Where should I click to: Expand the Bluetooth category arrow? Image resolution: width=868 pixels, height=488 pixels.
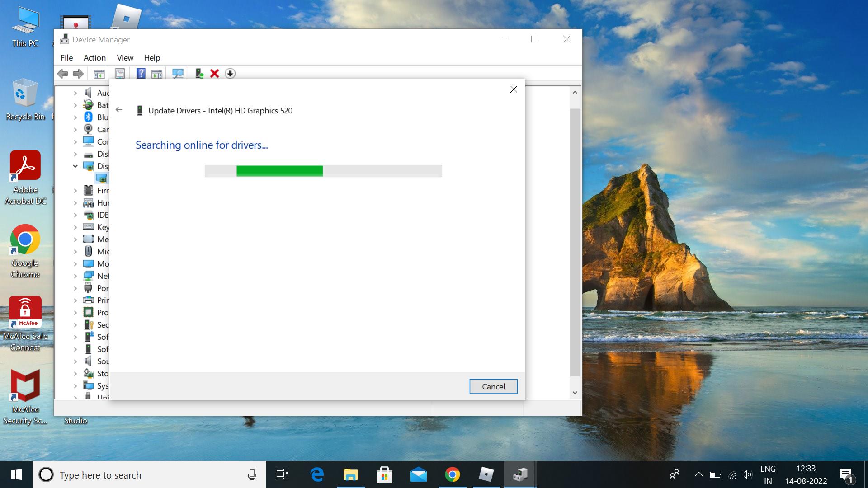75,117
